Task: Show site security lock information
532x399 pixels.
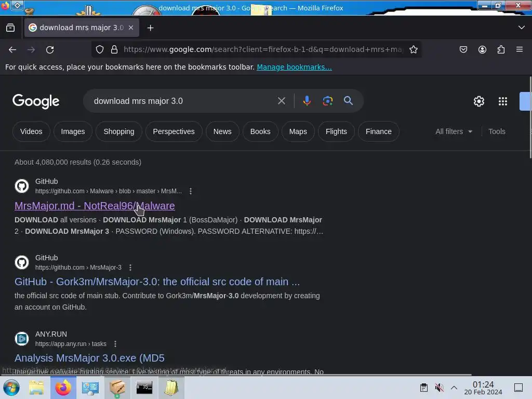Action: [x=114, y=49]
